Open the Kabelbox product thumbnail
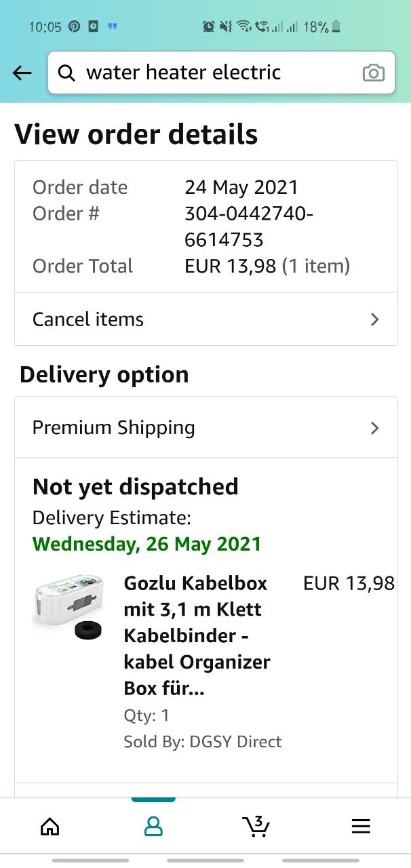 coord(68,607)
